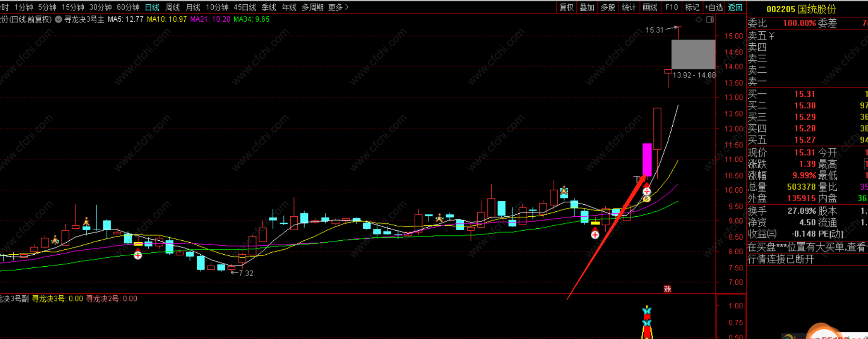Add stock with +自选 button

click(x=714, y=7)
